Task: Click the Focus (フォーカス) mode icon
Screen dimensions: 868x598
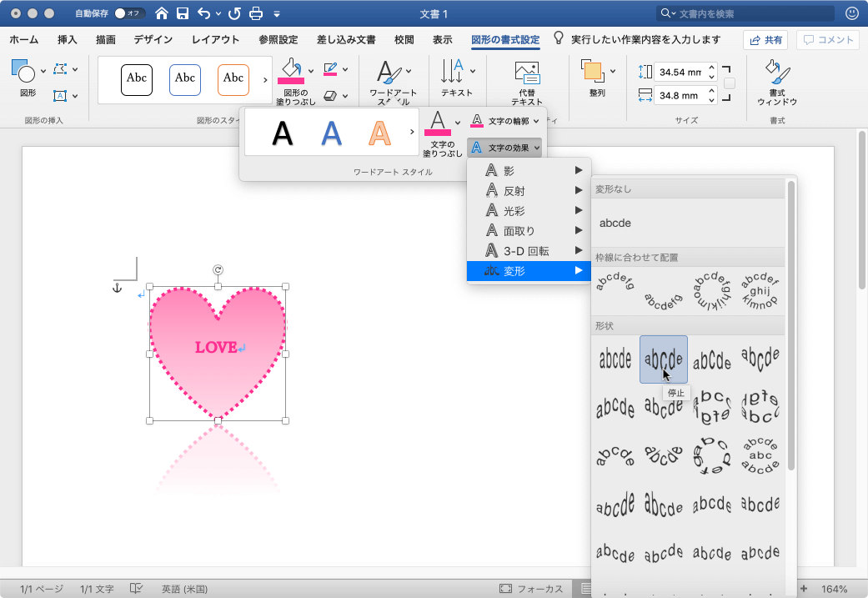Action: click(505, 589)
